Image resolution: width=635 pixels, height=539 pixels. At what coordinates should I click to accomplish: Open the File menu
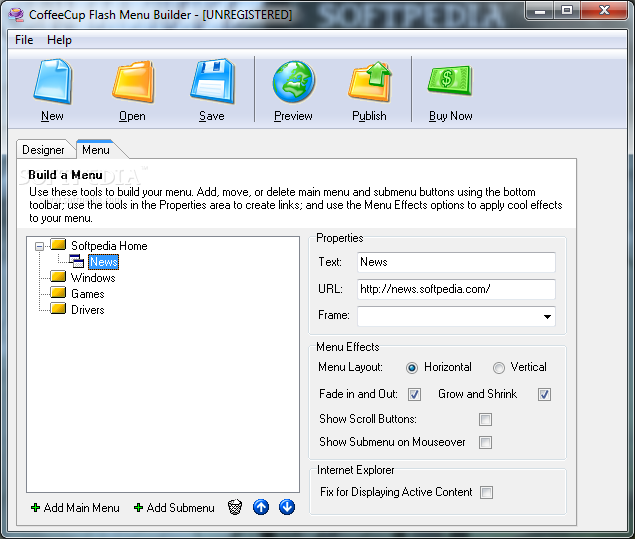(x=24, y=40)
